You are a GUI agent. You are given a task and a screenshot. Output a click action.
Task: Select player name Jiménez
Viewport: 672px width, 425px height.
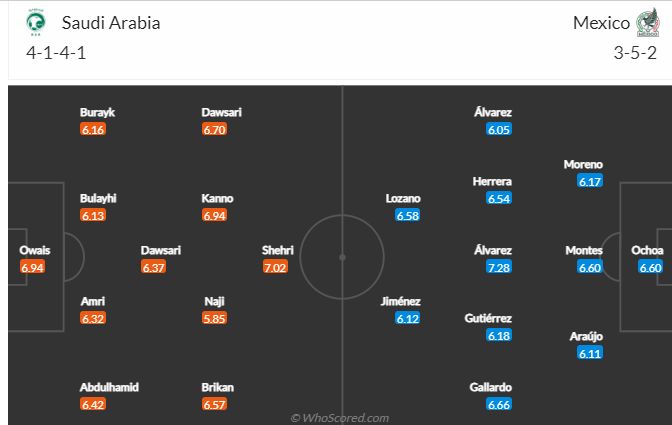(400, 301)
